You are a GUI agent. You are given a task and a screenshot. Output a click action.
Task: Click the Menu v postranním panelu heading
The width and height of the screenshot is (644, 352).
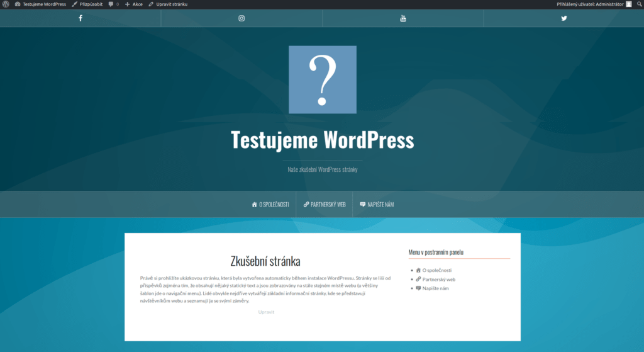coord(436,252)
